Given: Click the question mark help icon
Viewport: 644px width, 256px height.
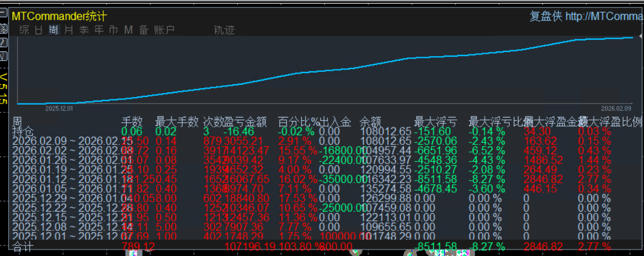Looking at the screenshot, I should click(4, 42).
